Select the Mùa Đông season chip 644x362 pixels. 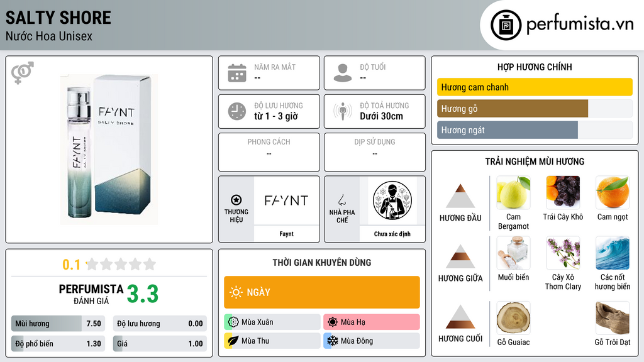372,341
